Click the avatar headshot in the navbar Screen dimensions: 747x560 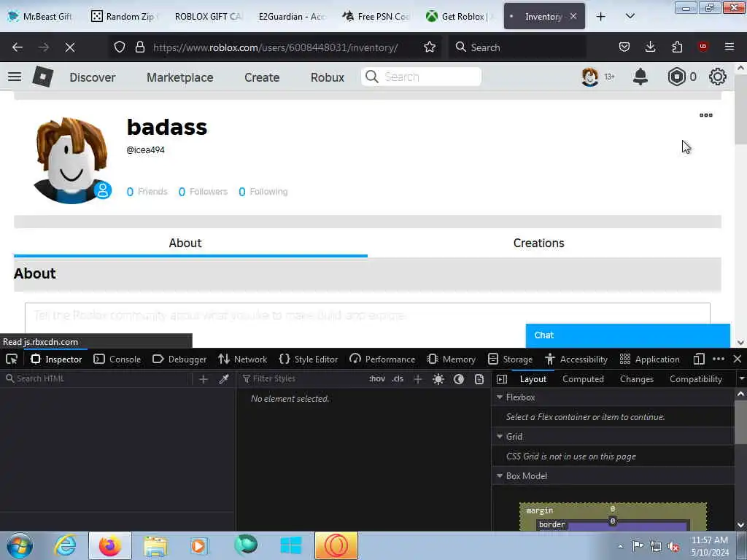pyautogui.click(x=589, y=77)
